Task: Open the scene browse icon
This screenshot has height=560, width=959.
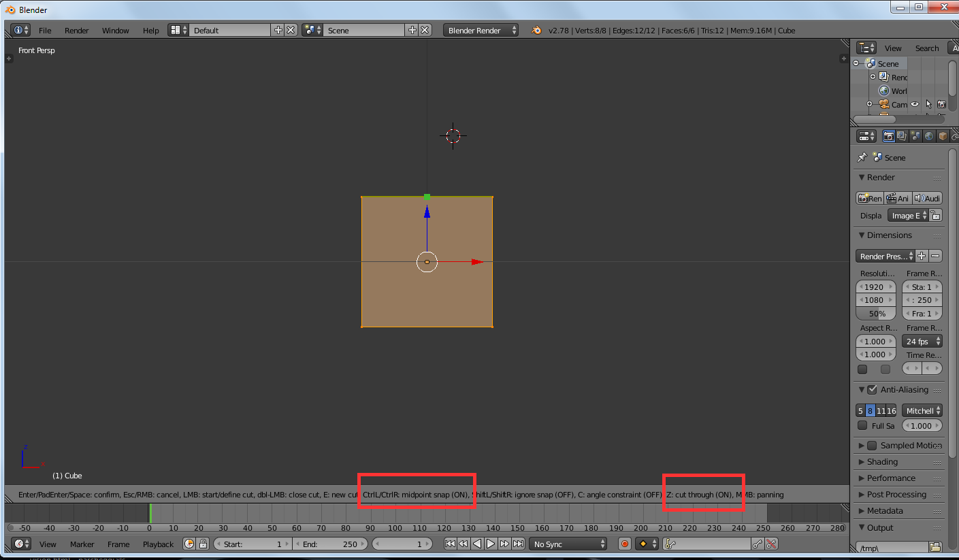Action: pos(313,30)
